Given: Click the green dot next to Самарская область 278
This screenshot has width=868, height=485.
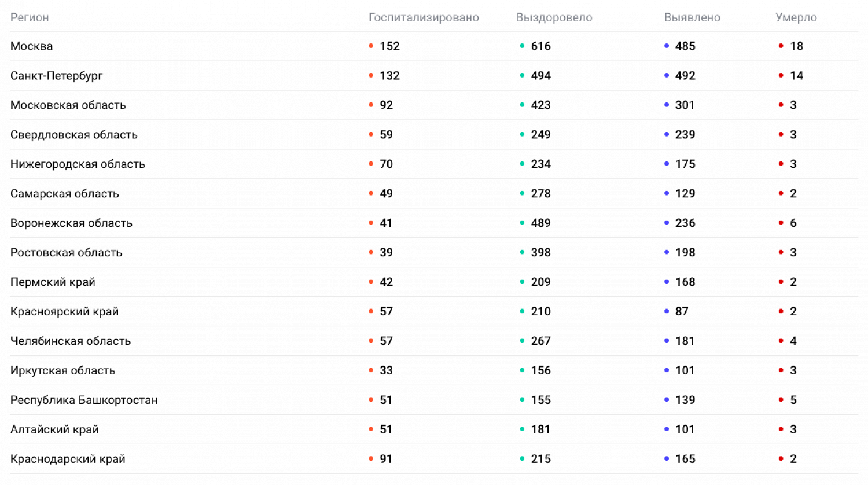Looking at the screenshot, I should coord(522,193).
